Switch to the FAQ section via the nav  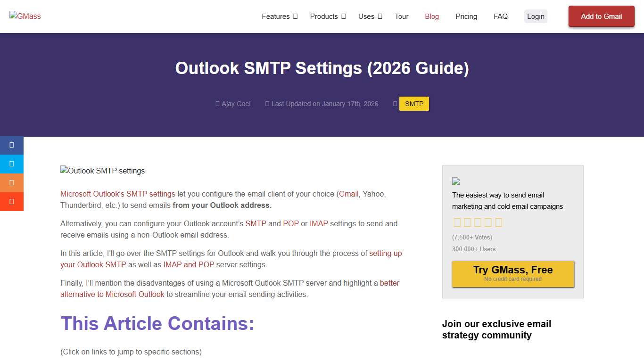coord(501,16)
